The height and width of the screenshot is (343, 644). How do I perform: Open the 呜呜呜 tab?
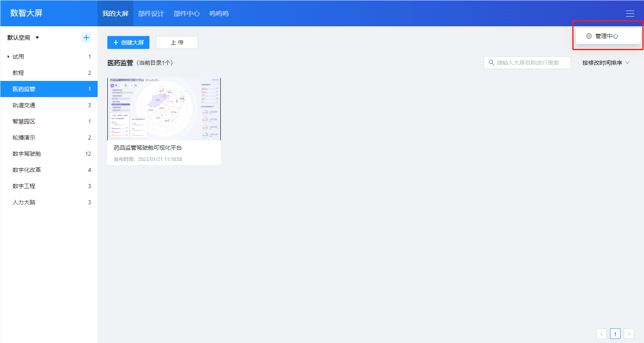click(x=219, y=13)
